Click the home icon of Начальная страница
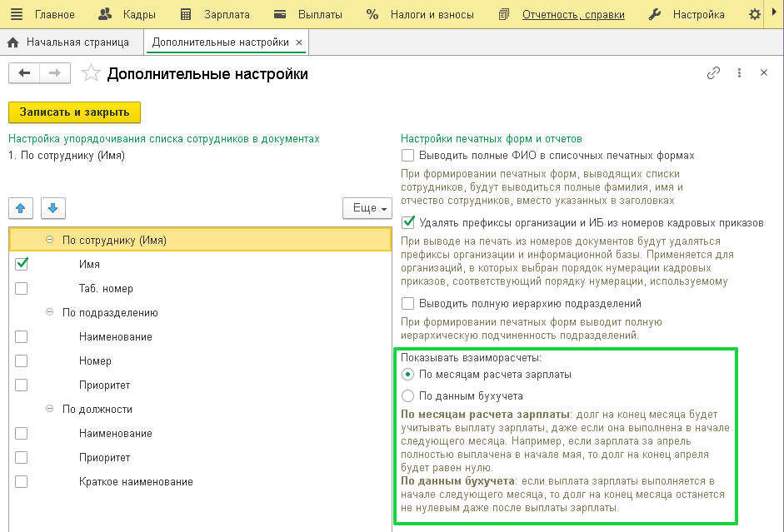Screen dimensions: 784x532 (13, 42)
